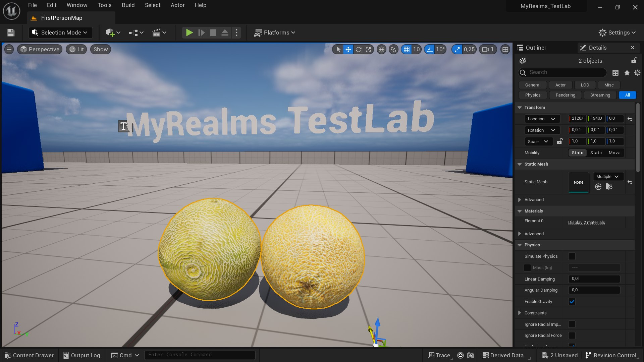This screenshot has width=644, height=362.
Task: Click Display 2 materials link
Action: tap(586, 223)
